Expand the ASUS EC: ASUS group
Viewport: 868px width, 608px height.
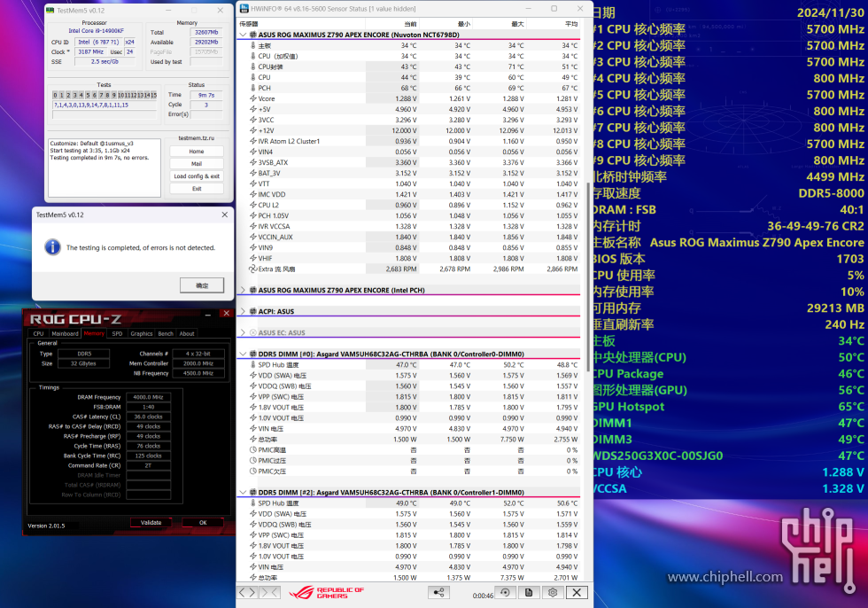243,332
